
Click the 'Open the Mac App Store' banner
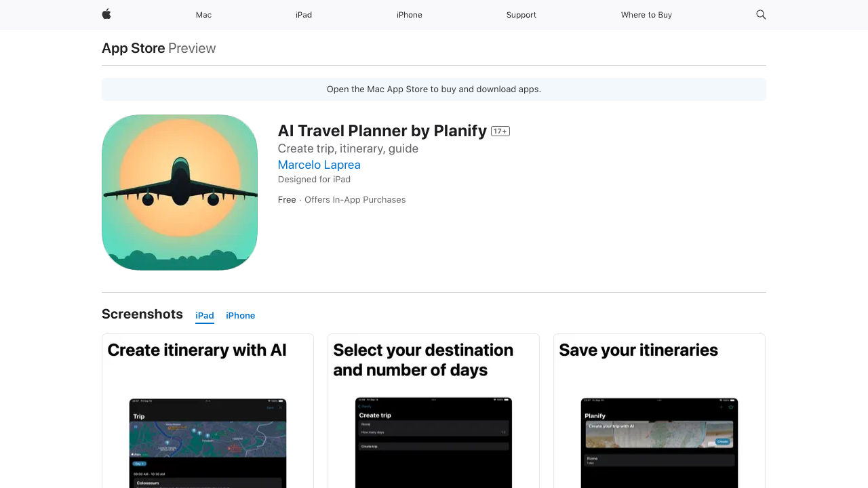coord(434,89)
